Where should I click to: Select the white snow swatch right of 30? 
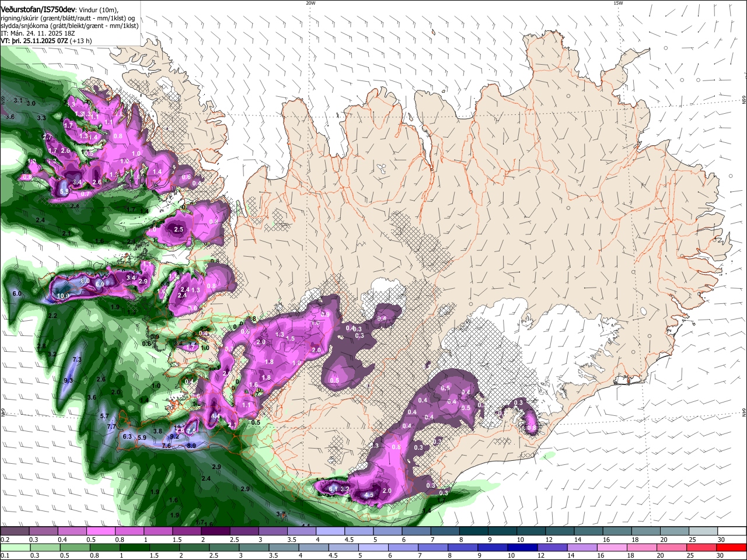731,531
